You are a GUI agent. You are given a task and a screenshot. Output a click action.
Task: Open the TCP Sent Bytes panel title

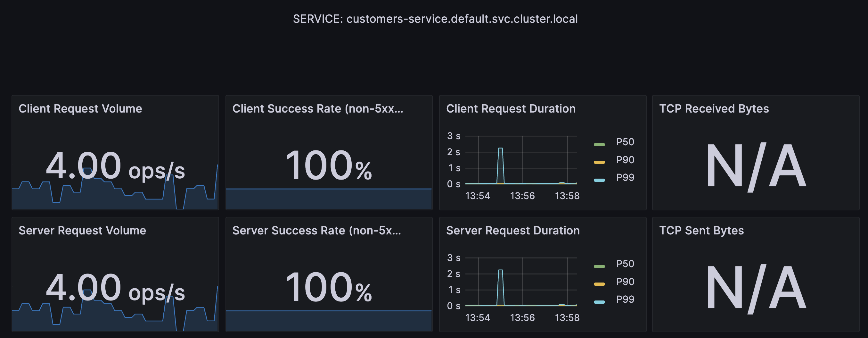coord(701,230)
